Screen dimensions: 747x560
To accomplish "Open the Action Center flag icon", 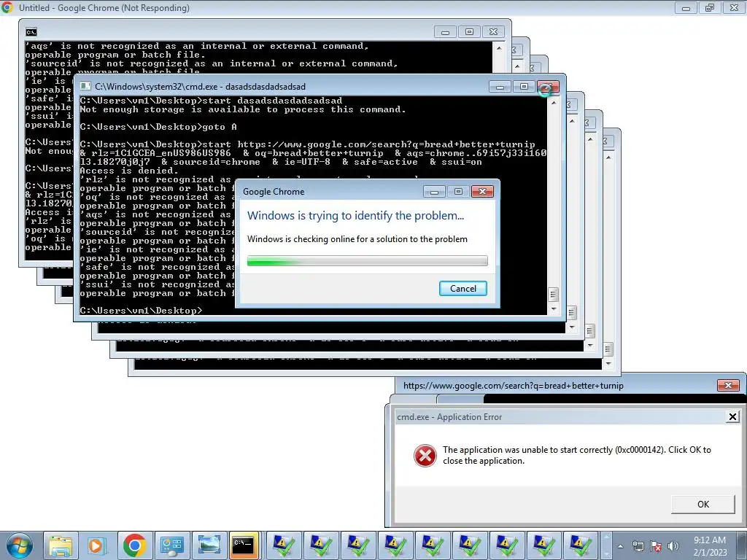I will (x=656, y=546).
